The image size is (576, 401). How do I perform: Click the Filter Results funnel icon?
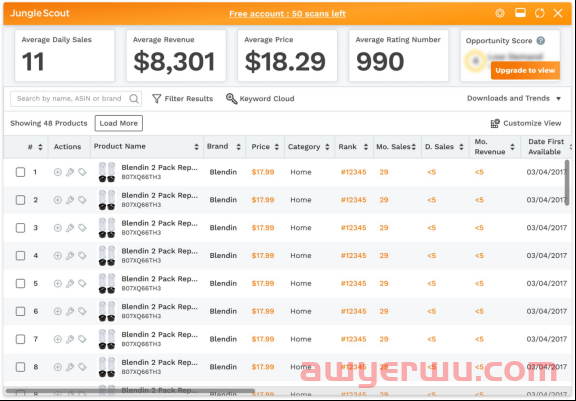(156, 98)
